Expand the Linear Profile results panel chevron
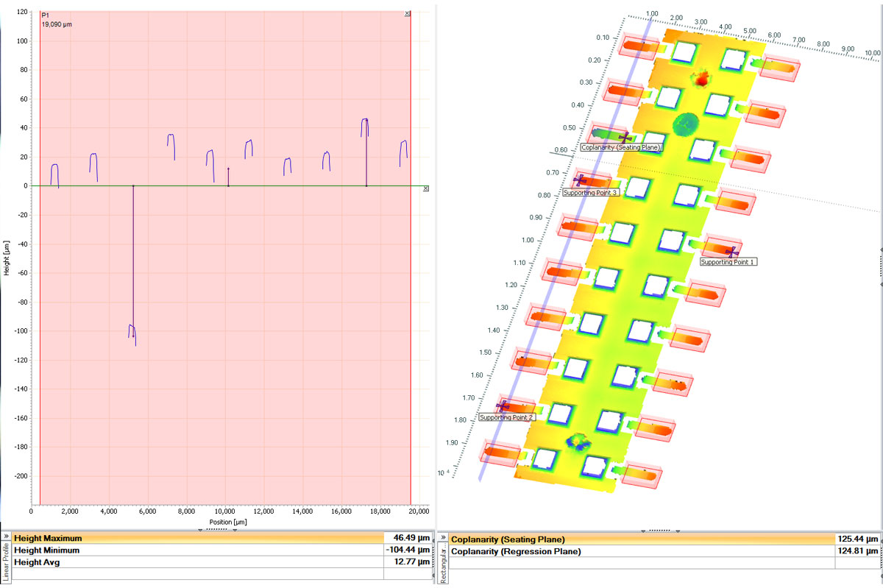 [5, 538]
